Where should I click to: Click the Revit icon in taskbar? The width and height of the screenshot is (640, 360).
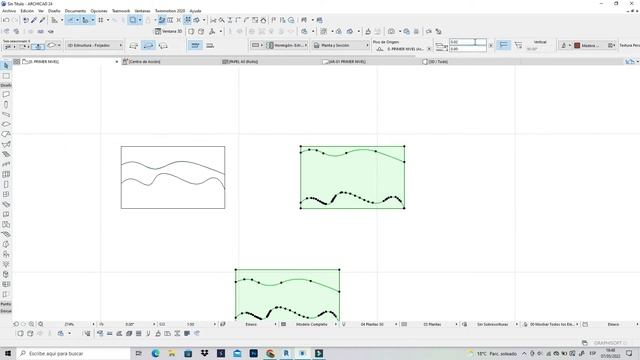click(286, 353)
